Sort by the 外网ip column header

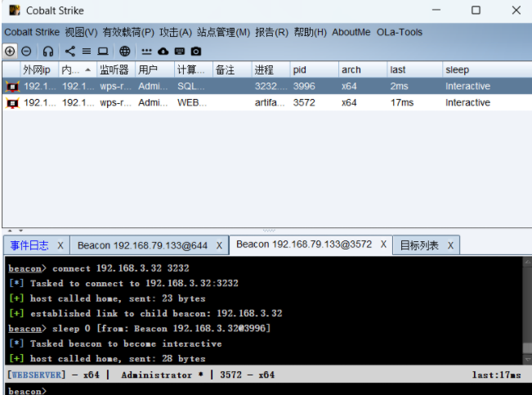[39, 70]
